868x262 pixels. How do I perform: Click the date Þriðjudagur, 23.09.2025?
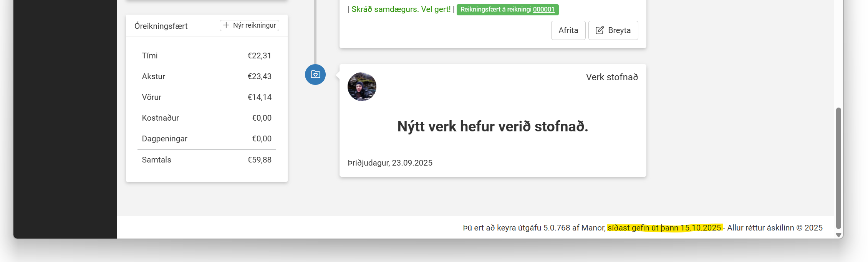click(x=390, y=163)
